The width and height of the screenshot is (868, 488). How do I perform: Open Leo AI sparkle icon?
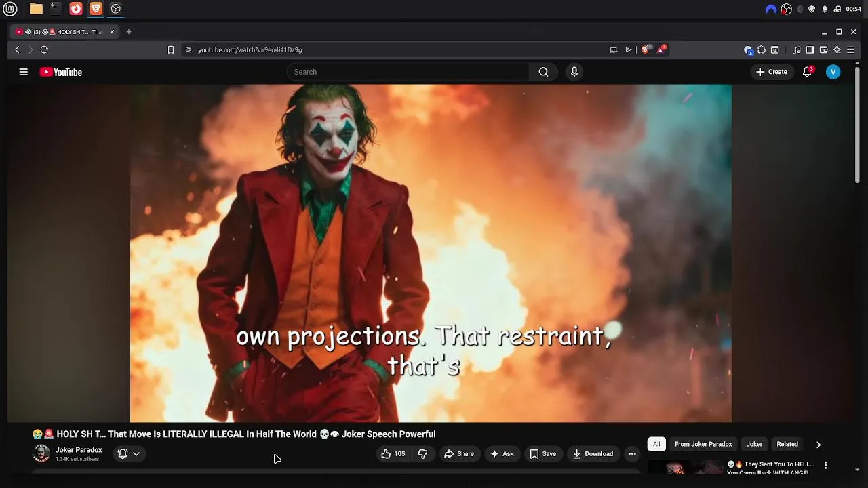pos(837,49)
